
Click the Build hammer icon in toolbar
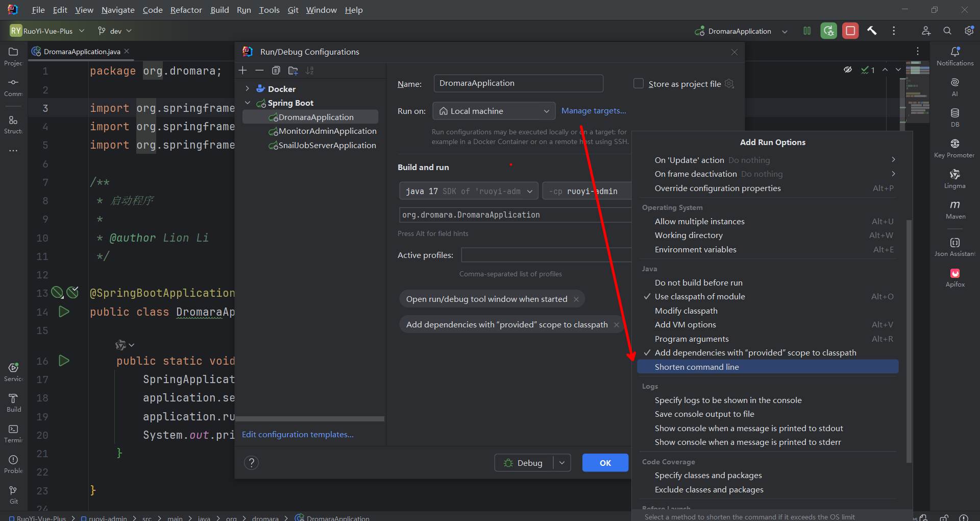[x=872, y=31]
